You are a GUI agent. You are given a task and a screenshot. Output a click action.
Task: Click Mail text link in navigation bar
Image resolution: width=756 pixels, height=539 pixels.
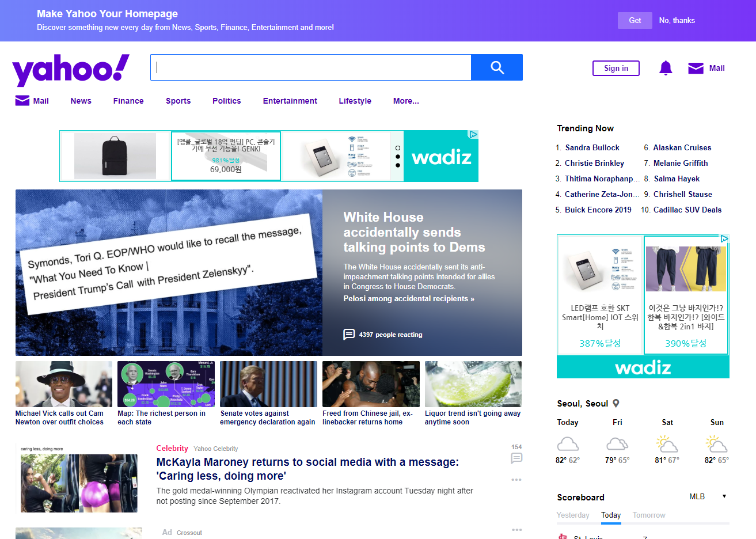pyautogui.click(x=41, y=101)
